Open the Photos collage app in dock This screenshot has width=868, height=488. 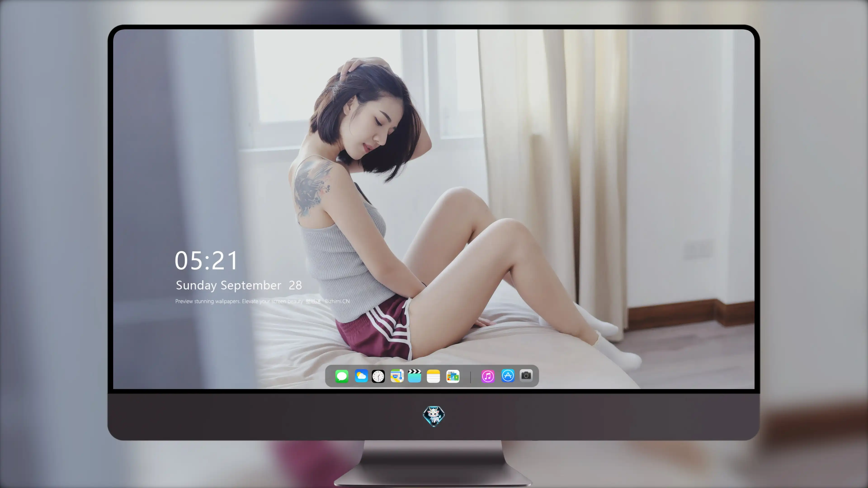tap(453, 376)
